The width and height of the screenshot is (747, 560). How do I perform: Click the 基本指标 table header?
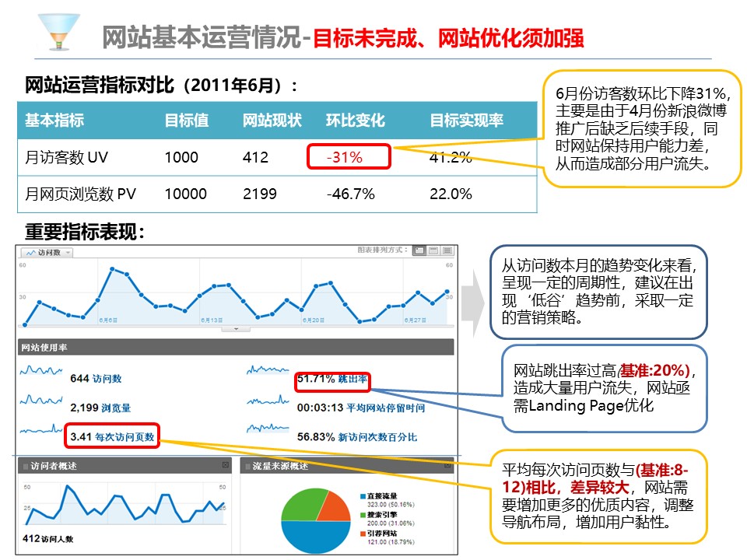point(54,120)
